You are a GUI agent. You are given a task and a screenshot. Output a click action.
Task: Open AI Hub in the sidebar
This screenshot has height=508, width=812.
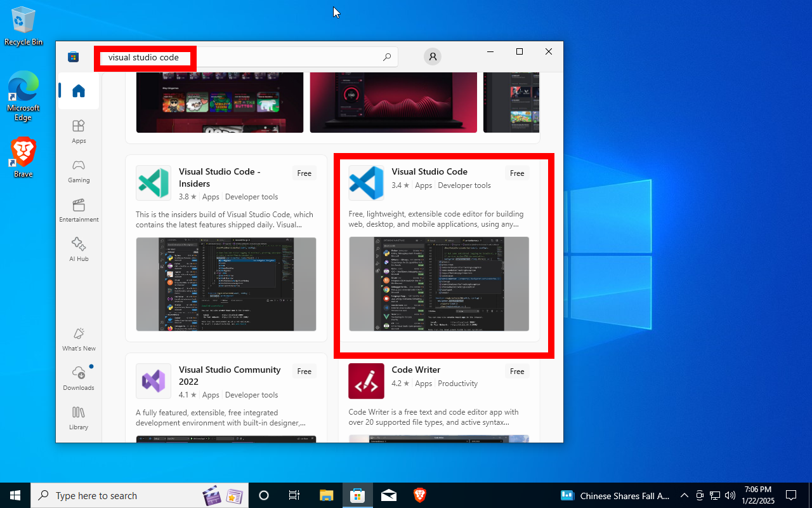(x=79, y=250)
